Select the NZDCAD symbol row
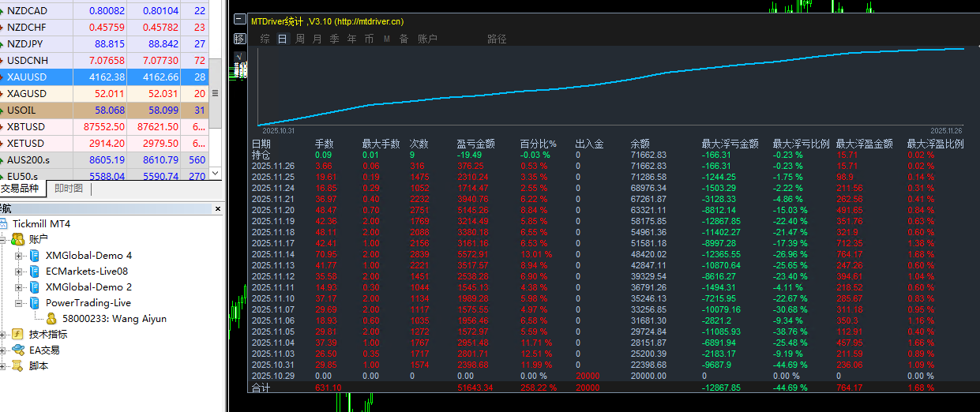This screenshot has width=980, height=412. point(104,11)
